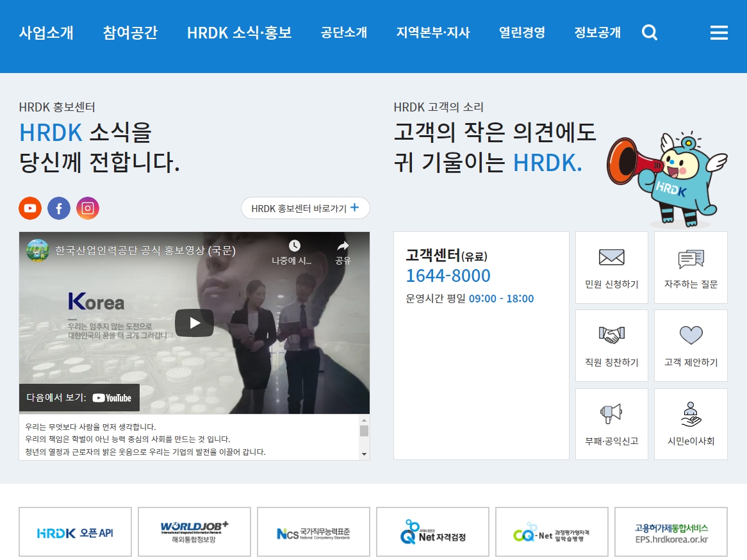747x560 pixels.
Task: Visit HRDK YouTube channel icon
Action: 30,208
